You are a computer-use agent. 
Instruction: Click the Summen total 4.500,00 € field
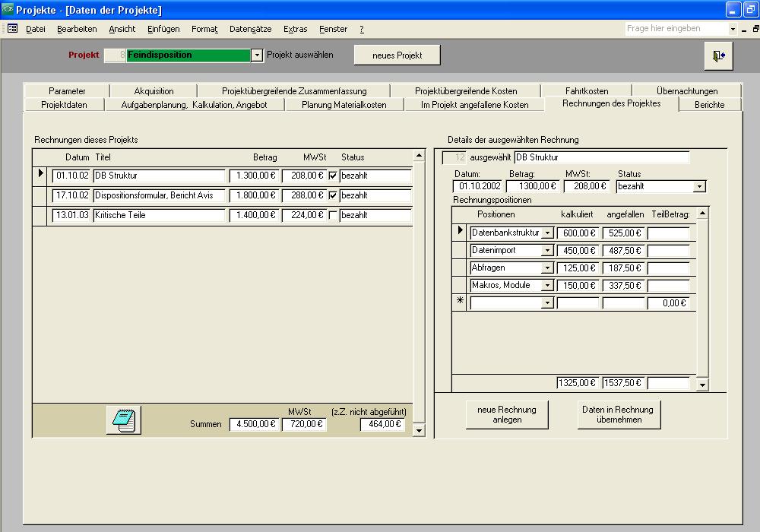(255, 424)
